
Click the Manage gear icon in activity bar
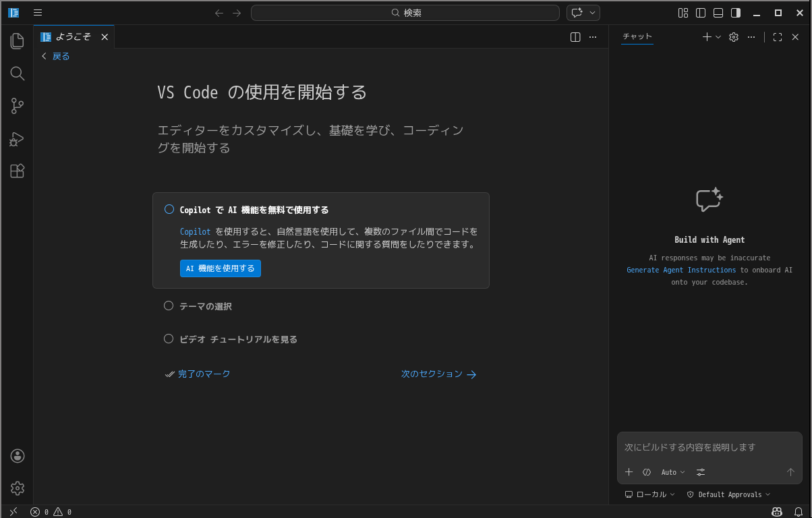pyautogui.click(x=18, y=488)
